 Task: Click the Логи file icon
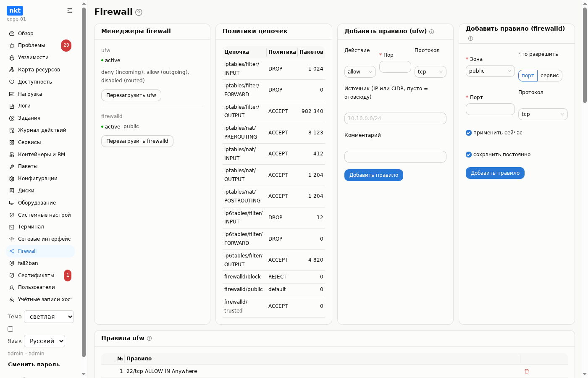(x=12, y=106)
